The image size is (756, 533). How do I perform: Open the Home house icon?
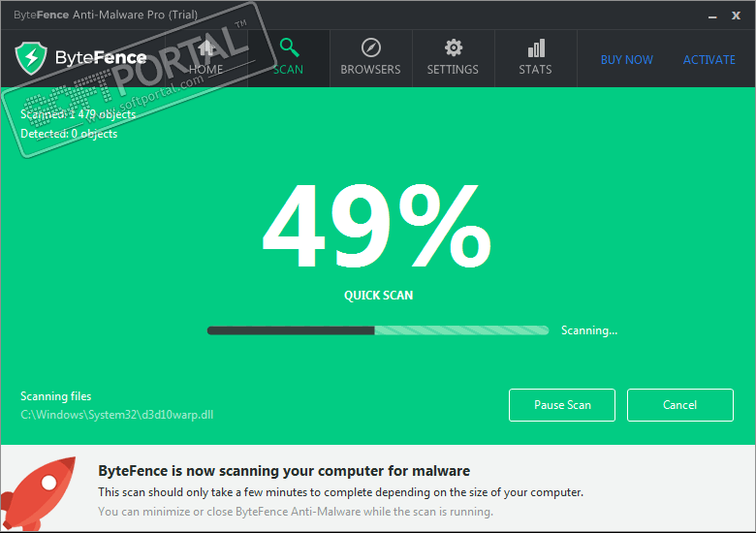pyautogui.click(x=206, y=47)
